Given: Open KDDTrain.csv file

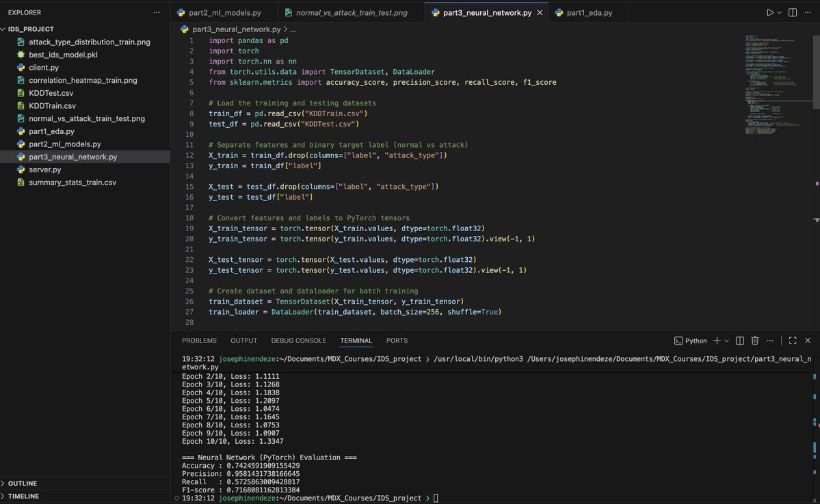Looking at the screenshot, I should (x=52, y=105).
